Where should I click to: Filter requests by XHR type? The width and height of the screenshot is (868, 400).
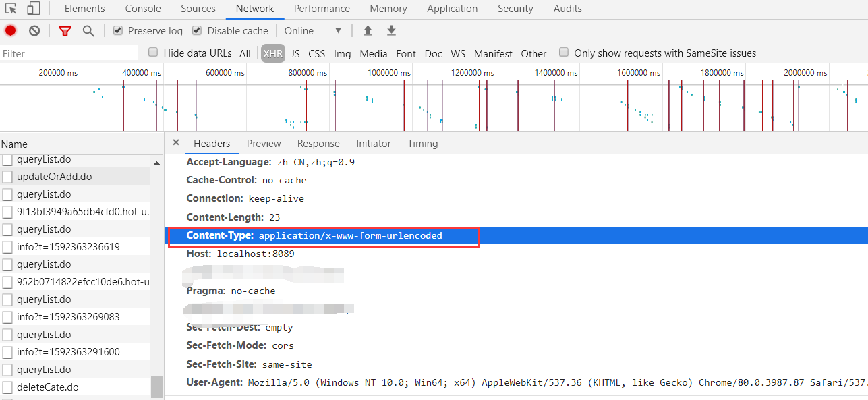coord(273,53)
